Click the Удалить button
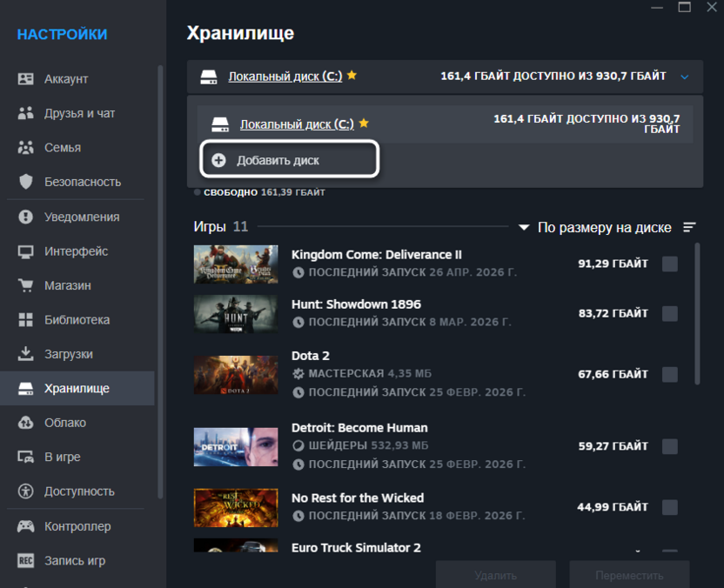This screenshot has width=724, height=588. (x=496, y=575)
